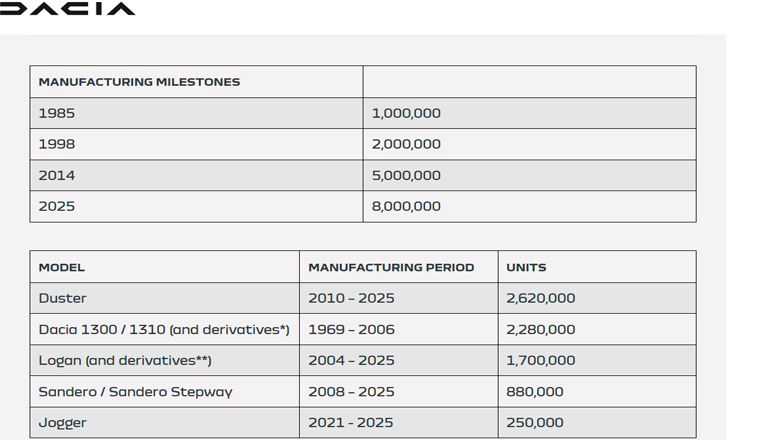Viewport: 782px width, 440px height.
Task: Click the Manufacturing Period column header
Action: 391,267
